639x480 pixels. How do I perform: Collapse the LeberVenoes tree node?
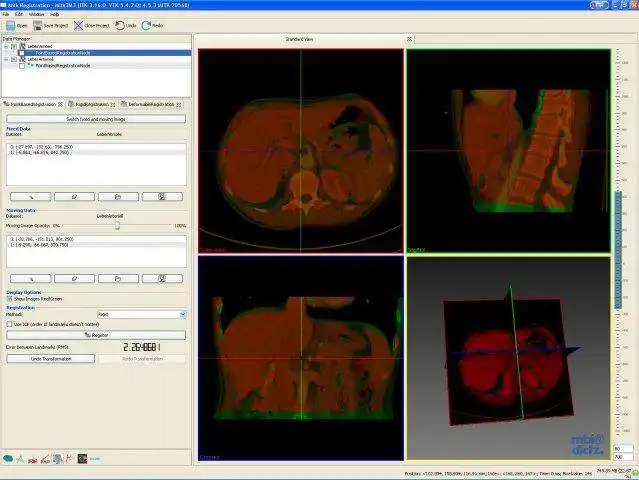click(x=6, y=46)
